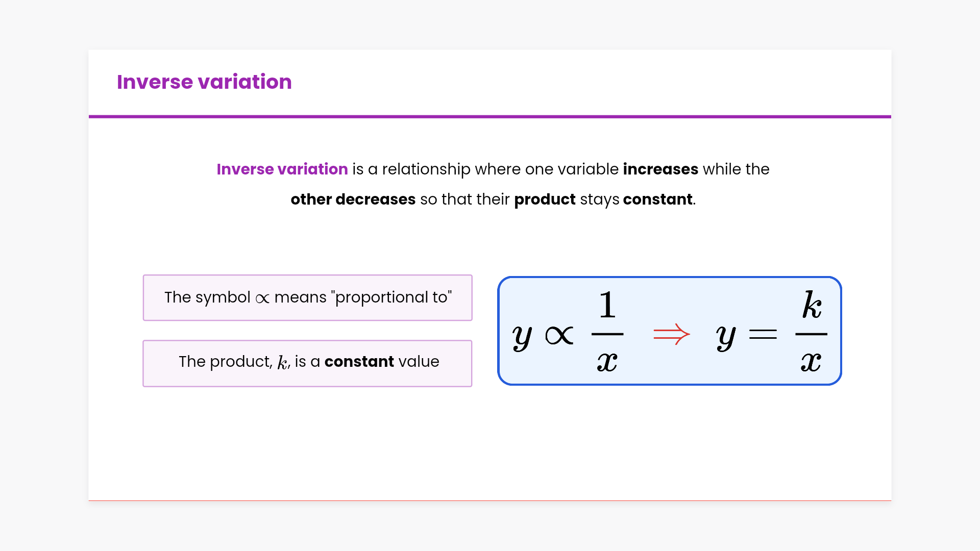Click the bold word "increases"

660,169
